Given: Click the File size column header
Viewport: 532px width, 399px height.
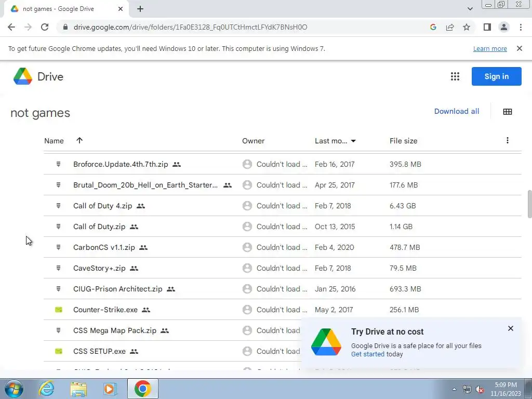Looking at the screenshot, I should click(403, 141).
